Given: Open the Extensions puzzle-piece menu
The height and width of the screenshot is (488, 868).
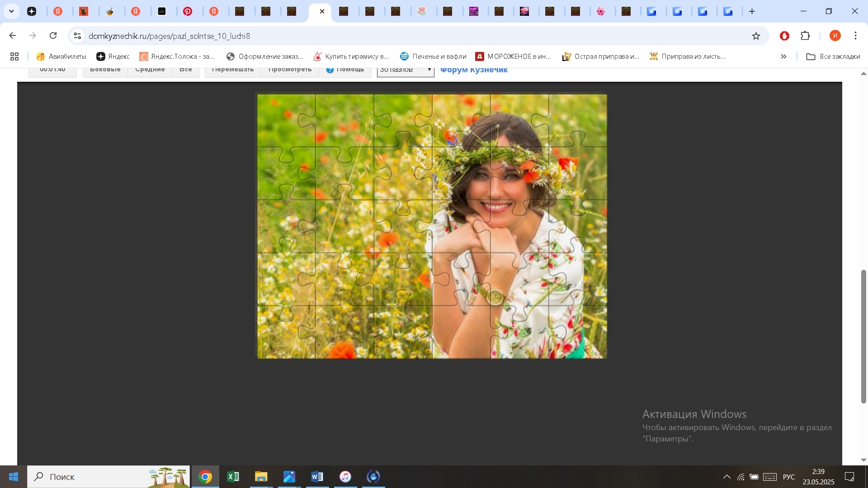Looking at the screenshot, I should tap(805, 36).
